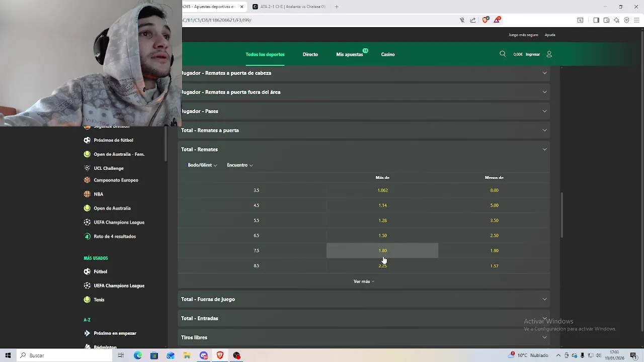Open the Leo AI sparkle icon
Screen dimensions: 644x362
616,20
